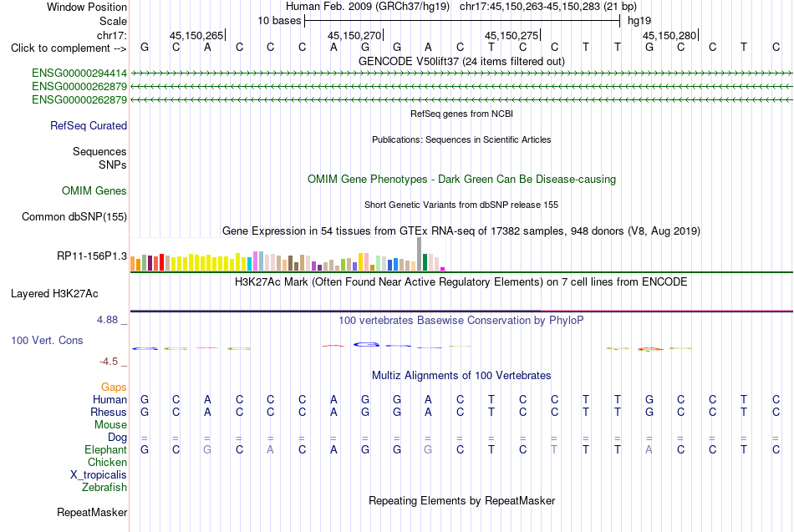Viewport: 794px width, 532px height.
Task: Click 'Short Genetic Variants from dbSNP' title
Action: (461, 205)
